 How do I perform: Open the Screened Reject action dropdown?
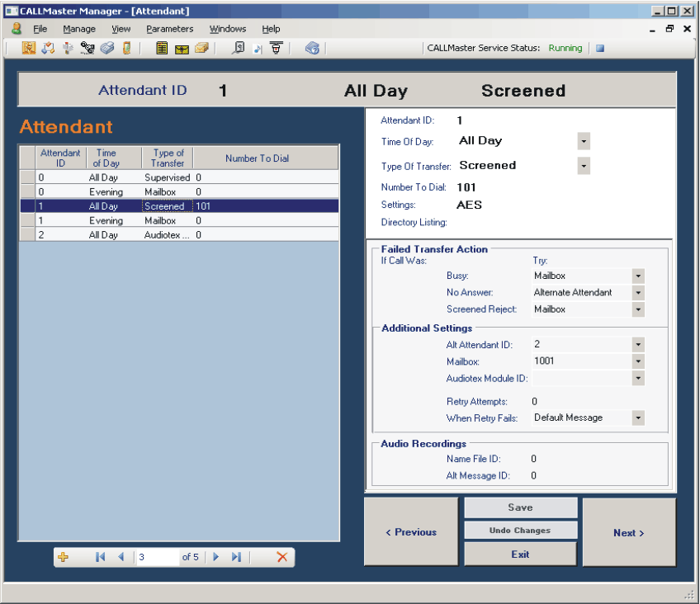638,309
